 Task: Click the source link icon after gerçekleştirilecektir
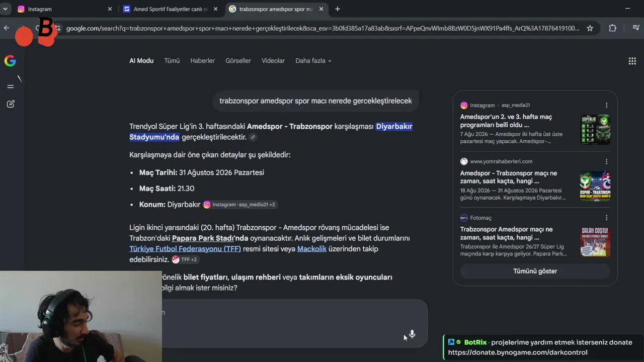click(x=253, y=137)
